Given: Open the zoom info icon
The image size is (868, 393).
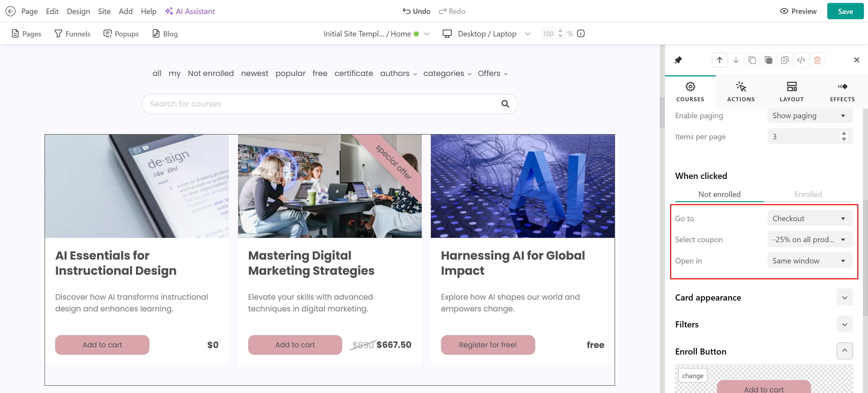Looking at the screenshot, I should tap(580, 33).
